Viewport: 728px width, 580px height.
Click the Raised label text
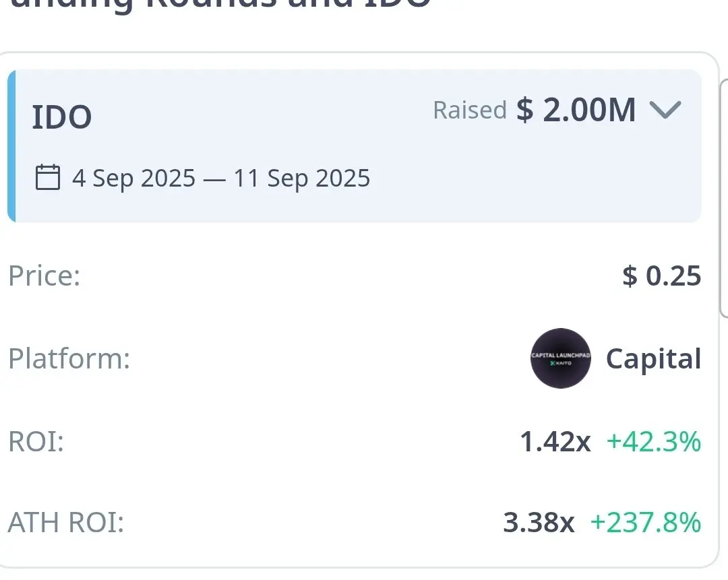tap(469, 110)
